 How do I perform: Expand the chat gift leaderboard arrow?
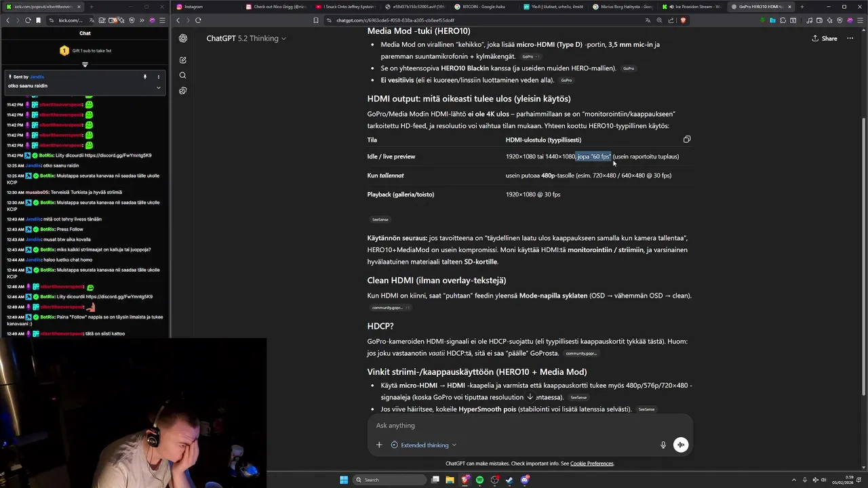85,64
